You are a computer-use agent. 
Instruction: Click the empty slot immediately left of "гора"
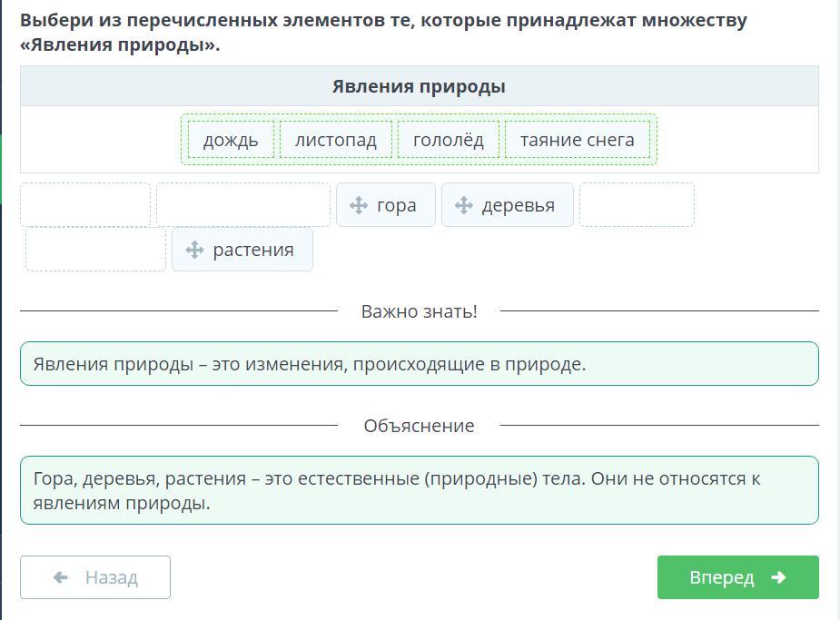pos(242,205)
